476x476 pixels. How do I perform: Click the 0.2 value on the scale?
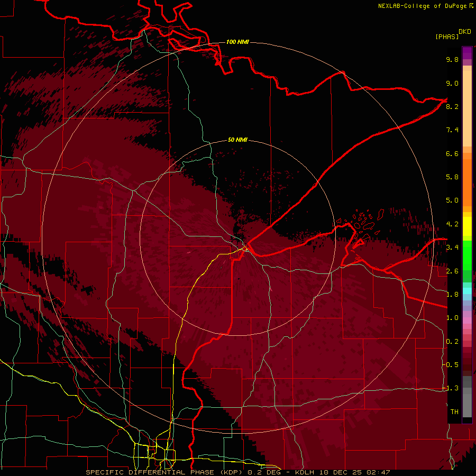point(452,342)
